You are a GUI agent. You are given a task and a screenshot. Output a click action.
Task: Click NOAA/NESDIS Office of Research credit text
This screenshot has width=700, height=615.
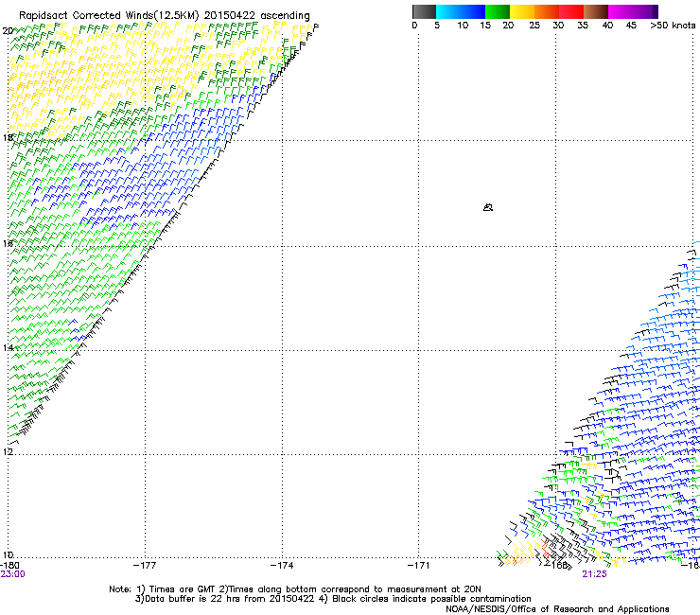click(x=557, y=609)
